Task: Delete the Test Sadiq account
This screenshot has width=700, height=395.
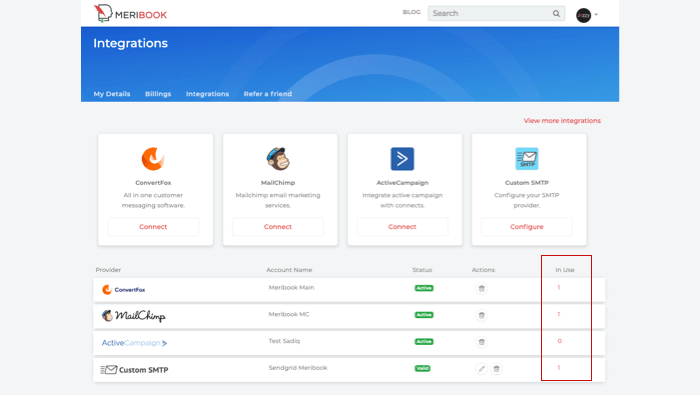Action: click(481, 342)
